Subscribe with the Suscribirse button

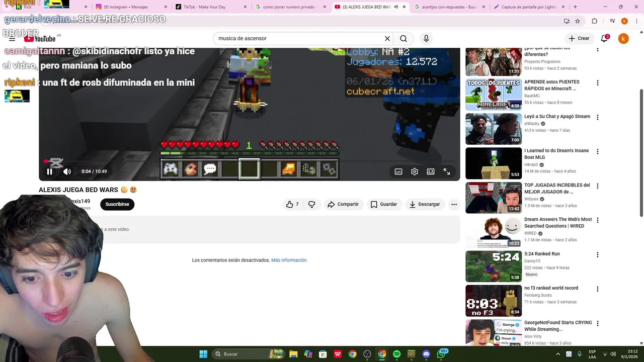click(117, 204)
